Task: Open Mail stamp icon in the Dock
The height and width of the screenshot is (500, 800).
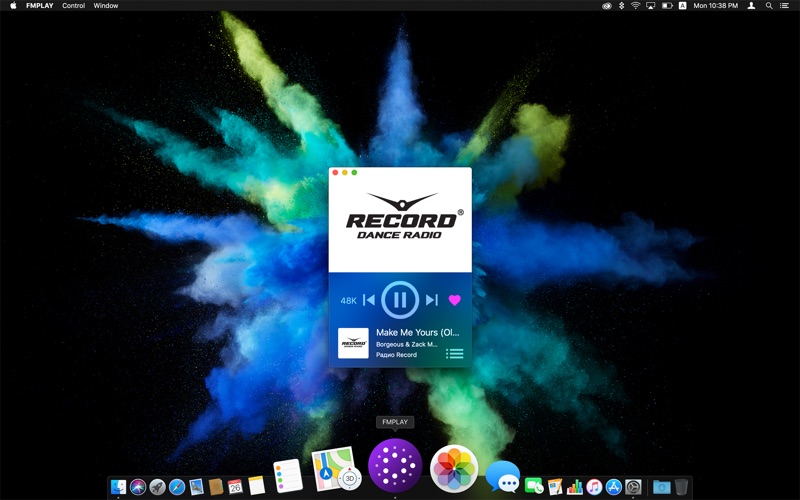Action: point(196,487)
